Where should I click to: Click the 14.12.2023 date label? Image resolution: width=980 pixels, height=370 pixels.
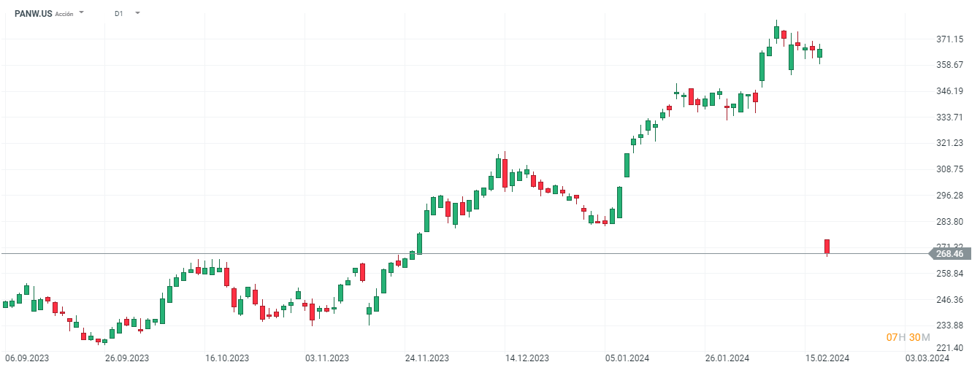pos(527,358)
